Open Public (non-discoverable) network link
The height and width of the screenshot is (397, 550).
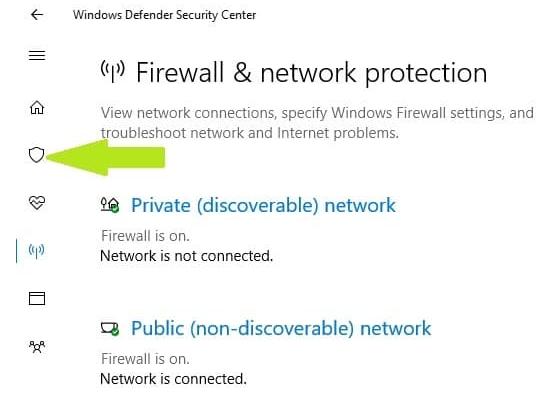coord(281,328)
